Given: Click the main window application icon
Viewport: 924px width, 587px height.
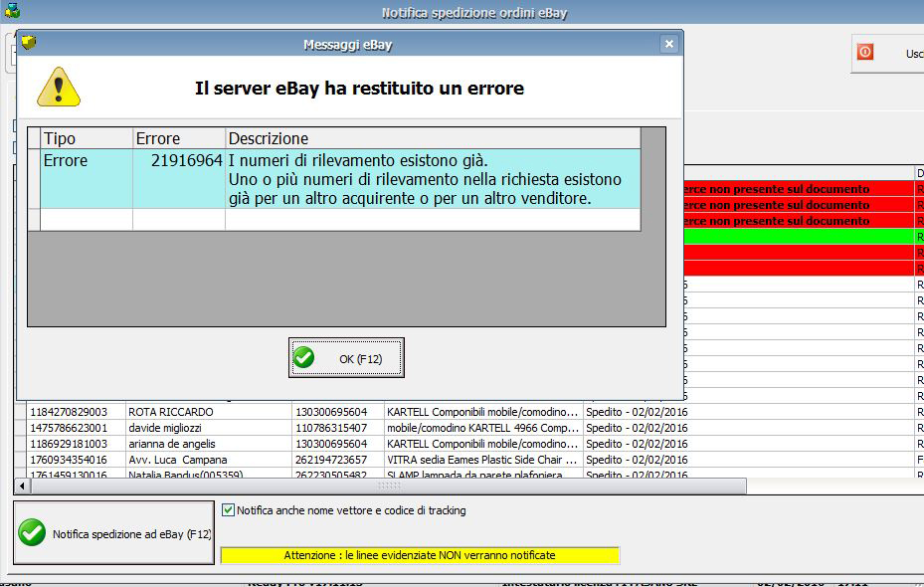Looking at the screenshot, I should coord(12,10).
